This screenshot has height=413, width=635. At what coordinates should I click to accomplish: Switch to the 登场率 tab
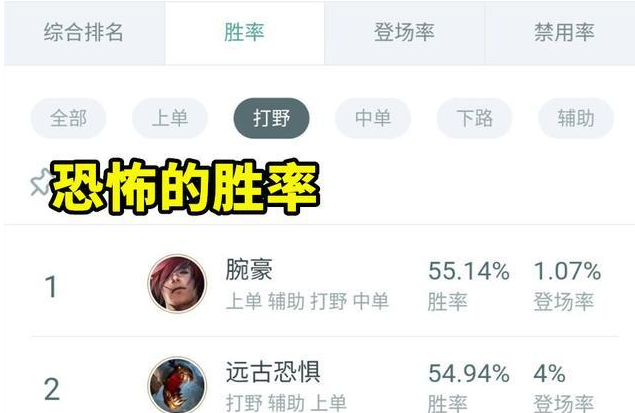click(404, 32)
